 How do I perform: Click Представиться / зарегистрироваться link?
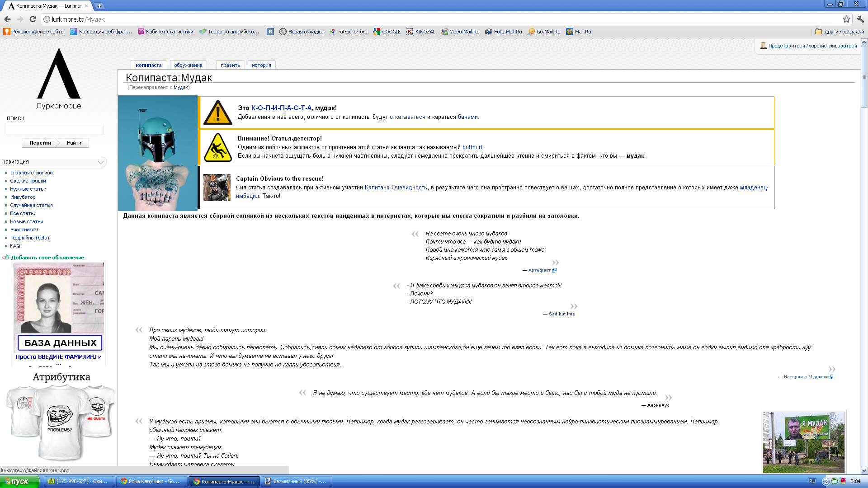tap(812, 46)
